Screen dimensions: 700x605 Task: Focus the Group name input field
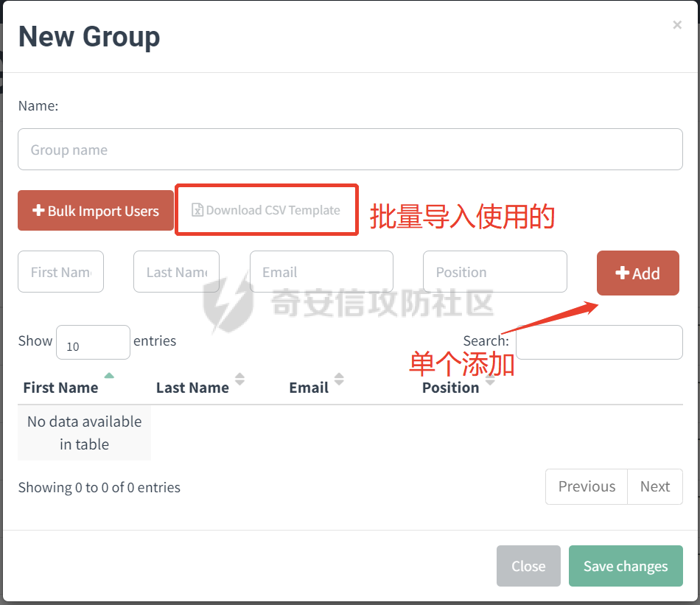point(350,150)
